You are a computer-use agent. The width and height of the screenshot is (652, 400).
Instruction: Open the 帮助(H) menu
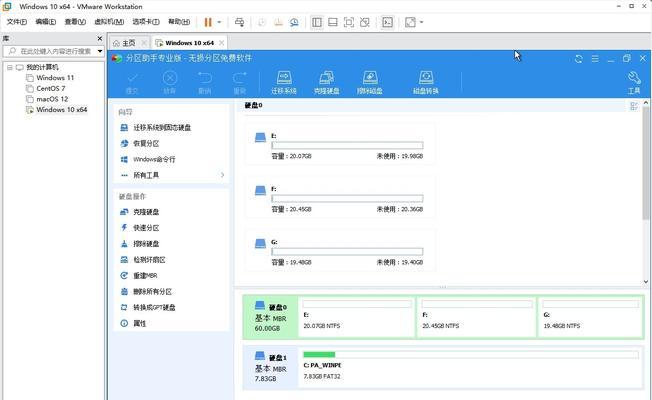(x=179, y=22)
